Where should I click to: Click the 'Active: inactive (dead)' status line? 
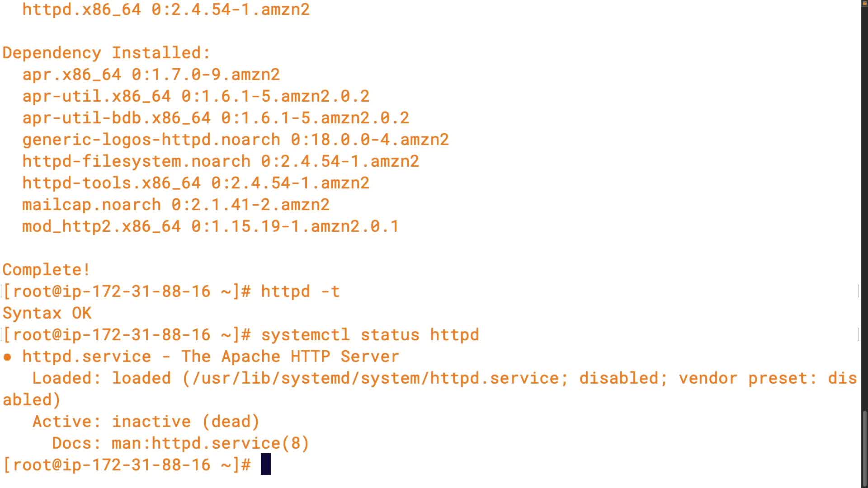click(x=146, y=422)
